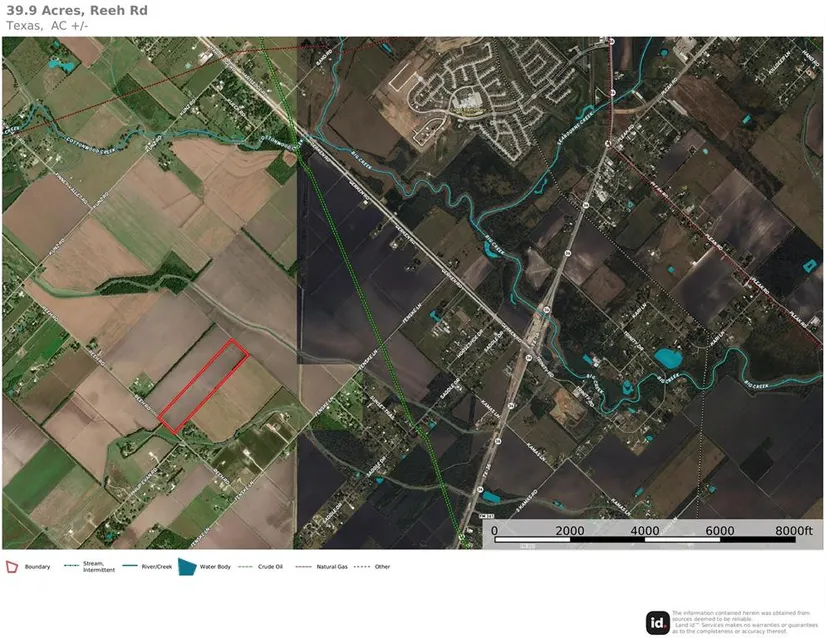Click the Natural Gas legend line symbol
This screenshot has width=825, height=638.
tap(303, 567)
